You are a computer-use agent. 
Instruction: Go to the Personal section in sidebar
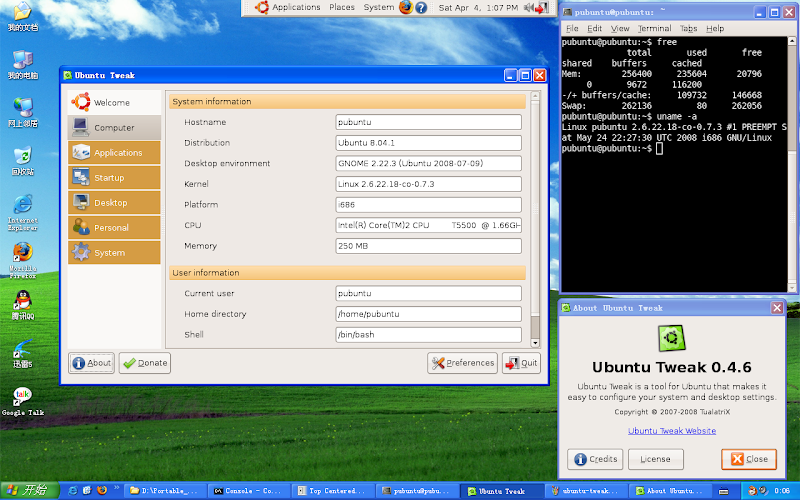(114, 228)
